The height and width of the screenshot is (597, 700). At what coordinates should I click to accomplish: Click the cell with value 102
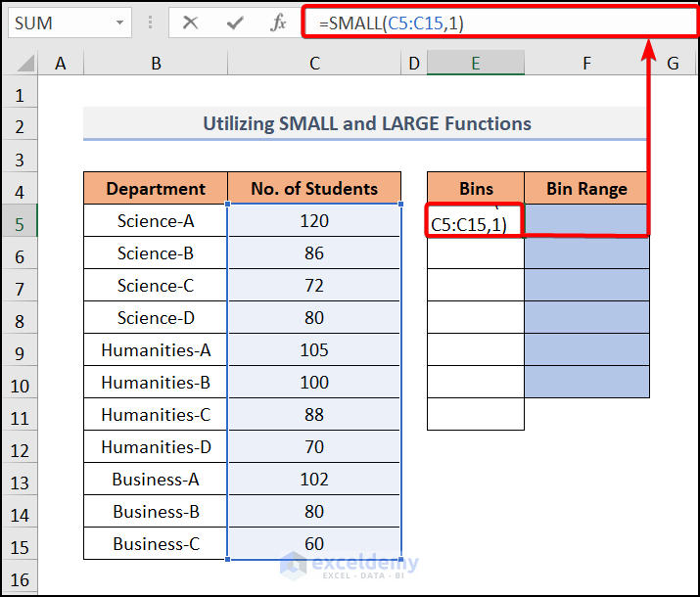tap(314, 480)
